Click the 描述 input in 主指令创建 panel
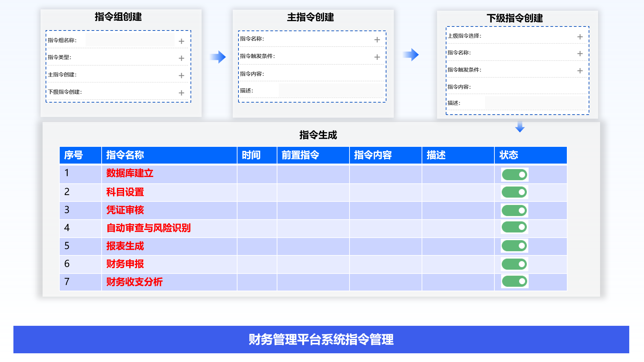The width and height of the screenshot is (644, 362). (331, 90)
